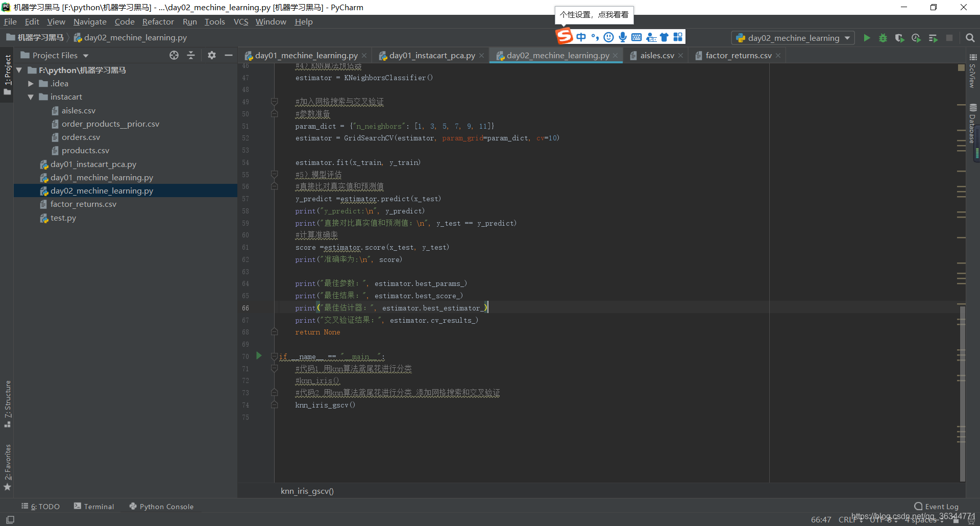The width and height of the screenshot is (980, 526).
Task: Select products.csv in the project tree
Action: (x=85, y=150)
